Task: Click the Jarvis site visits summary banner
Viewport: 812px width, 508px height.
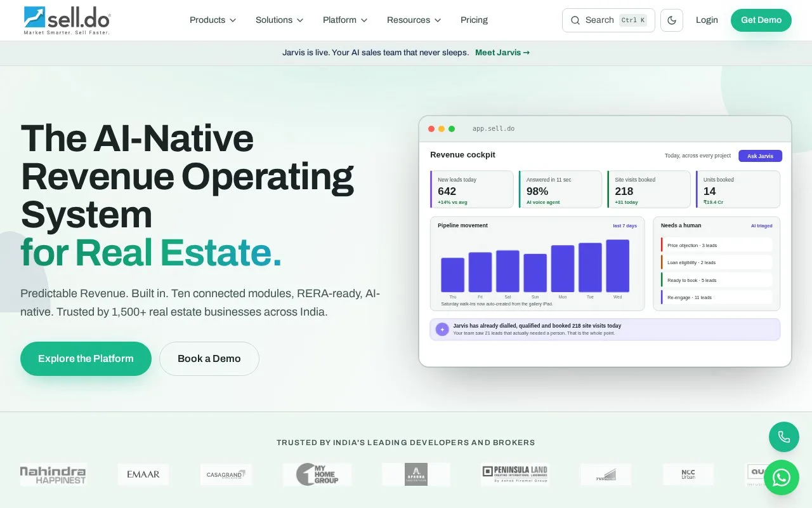Action: [x=605, y=330]
